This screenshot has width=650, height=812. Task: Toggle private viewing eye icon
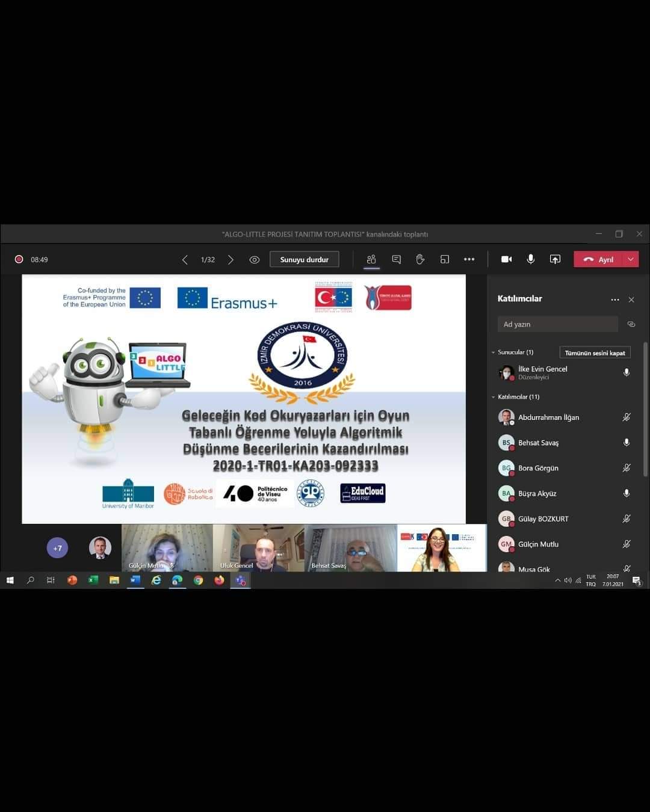(255, 260)
